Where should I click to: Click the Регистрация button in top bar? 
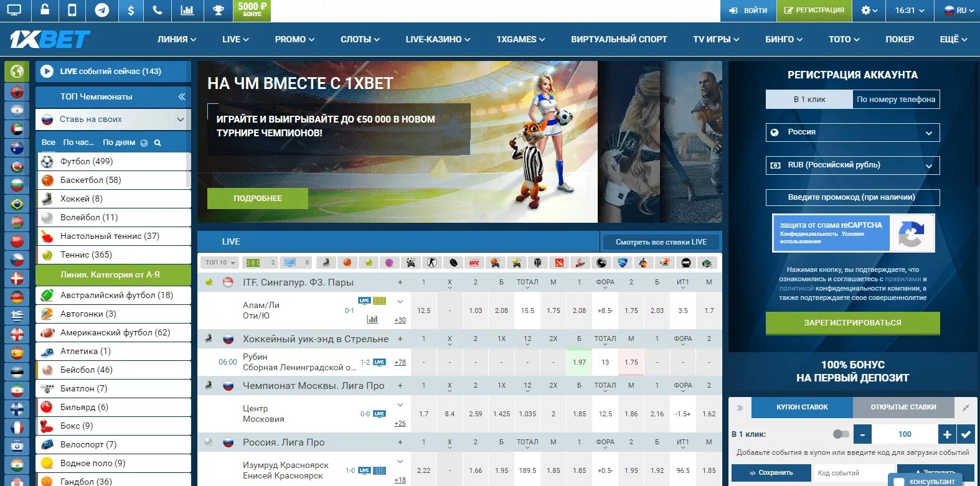tap(814, 11)
